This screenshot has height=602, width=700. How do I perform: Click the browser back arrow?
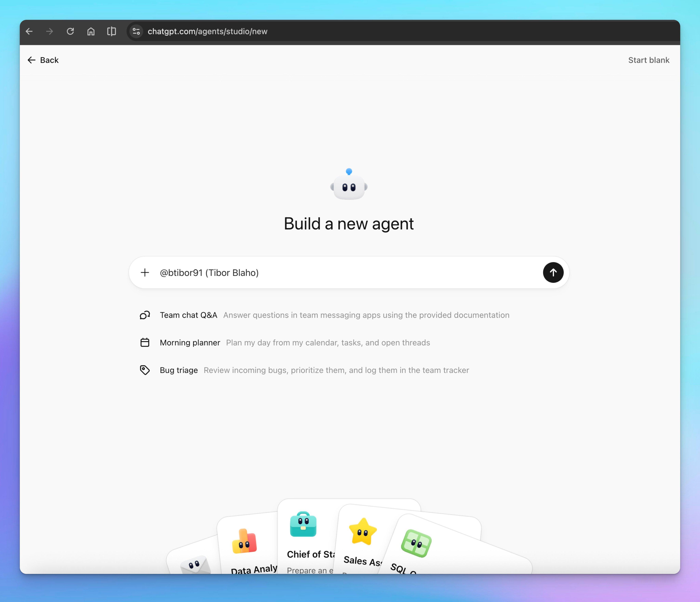[29, 31]
